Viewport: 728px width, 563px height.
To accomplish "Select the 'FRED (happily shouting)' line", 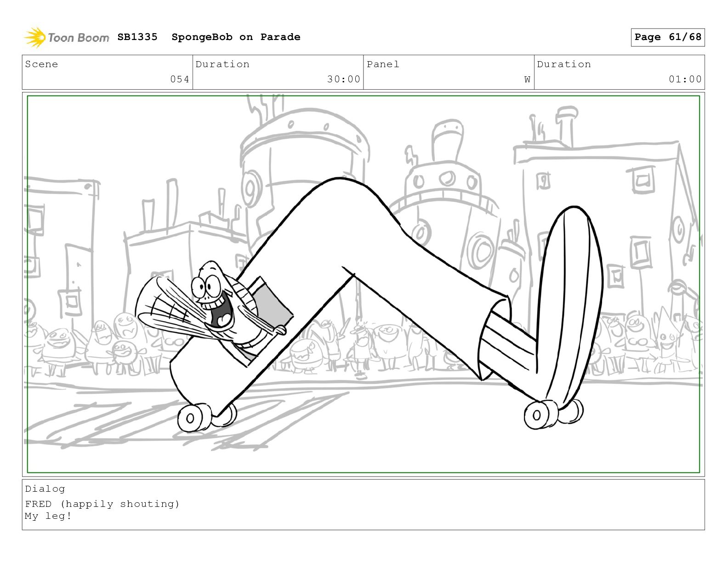I will click(x=102, y=504).
